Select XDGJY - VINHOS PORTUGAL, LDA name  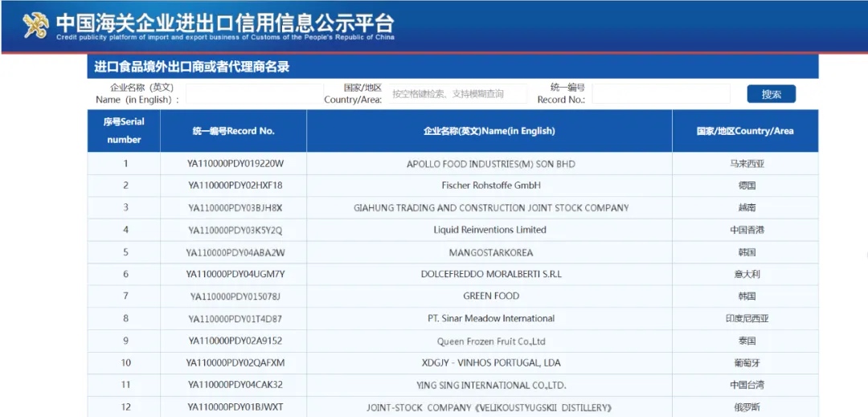pyautogui.click(x=490, y=363)
